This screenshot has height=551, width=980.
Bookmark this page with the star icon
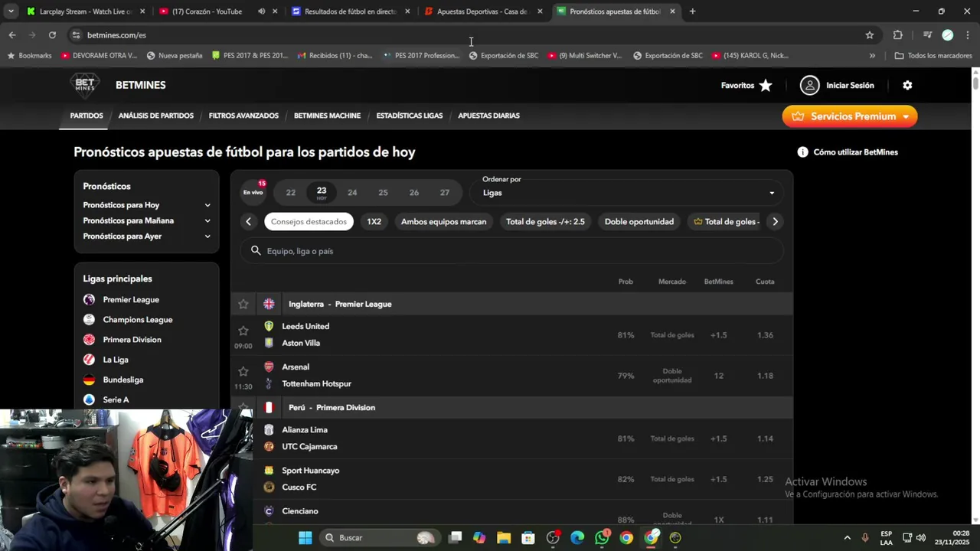point(870,35)
